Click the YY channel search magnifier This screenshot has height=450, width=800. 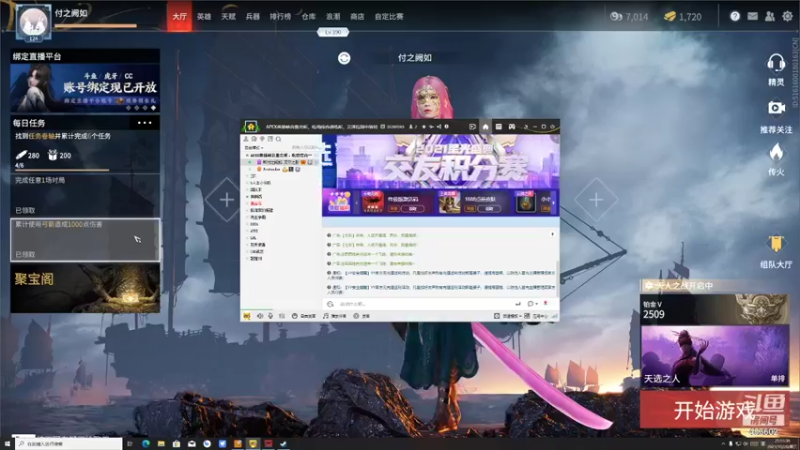(x=279, y=139)
